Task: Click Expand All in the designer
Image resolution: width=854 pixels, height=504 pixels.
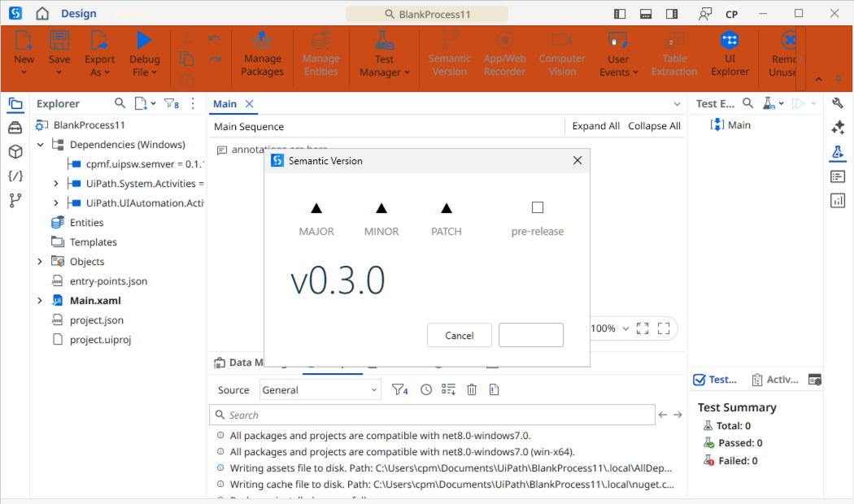Action: pyautogui.click(x=596, y=126)
